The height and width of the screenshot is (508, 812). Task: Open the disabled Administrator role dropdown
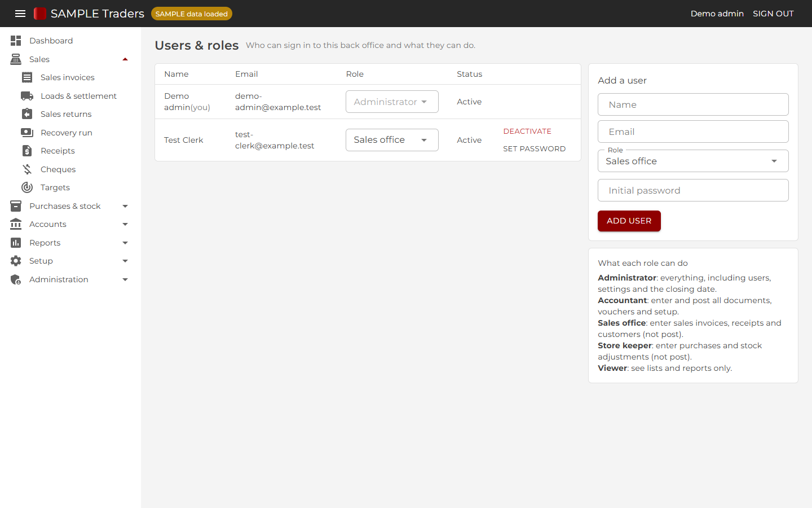click(392, 102)
